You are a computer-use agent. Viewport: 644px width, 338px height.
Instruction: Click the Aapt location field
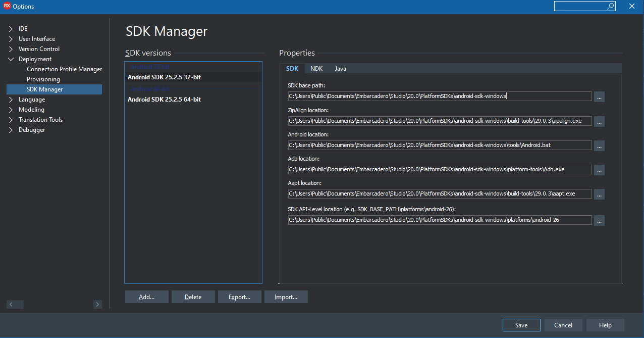tap(440, 194)
